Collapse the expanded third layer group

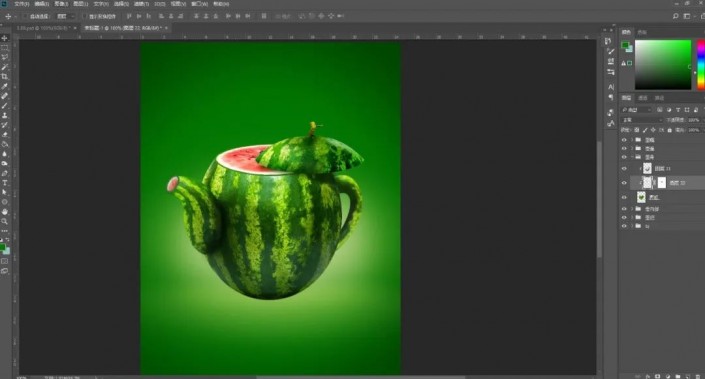(632, 157)
